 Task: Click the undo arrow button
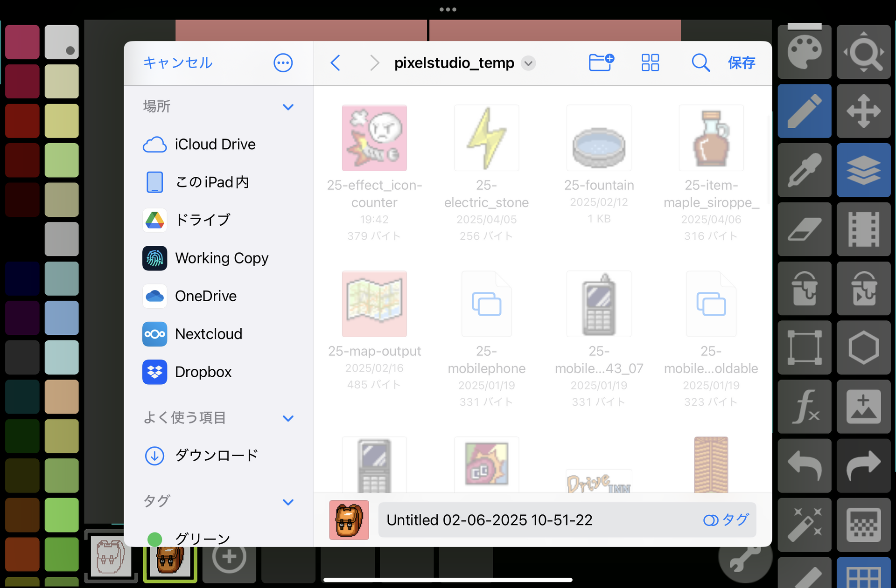[804, 465]
